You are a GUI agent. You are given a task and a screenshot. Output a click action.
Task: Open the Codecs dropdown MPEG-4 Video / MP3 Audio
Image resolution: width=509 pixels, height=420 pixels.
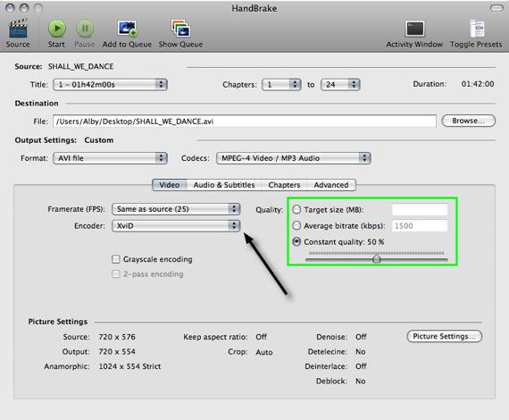[294, 158]
